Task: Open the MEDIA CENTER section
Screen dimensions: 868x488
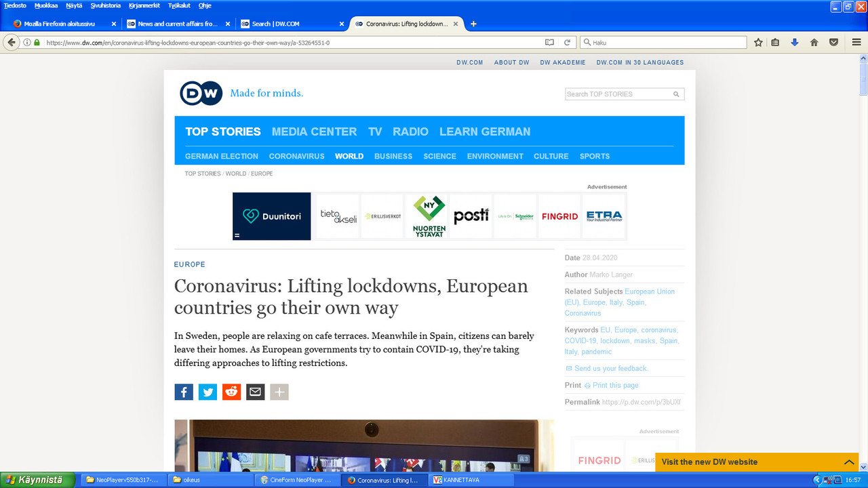Action: 314,131
